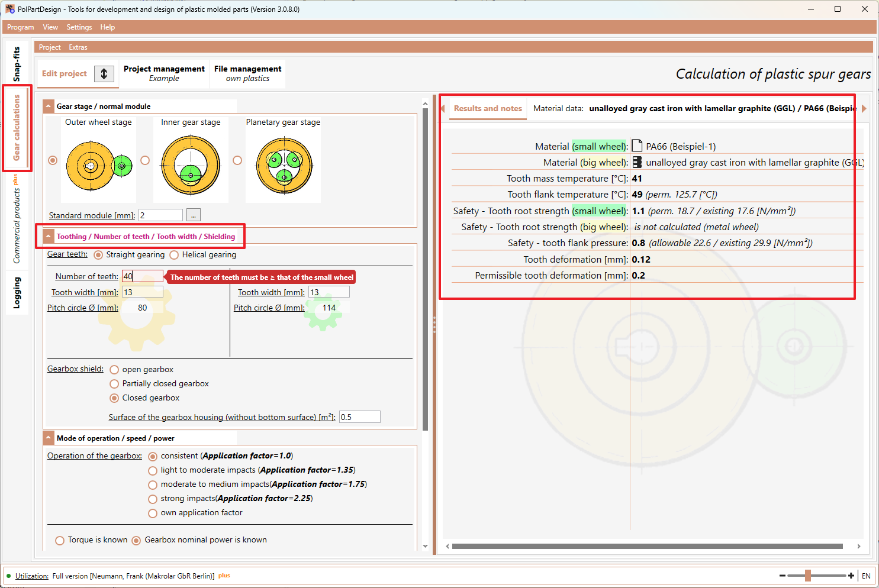Click the up-down arrow Edit project icon
The image size is (879, 588).
coord(104,74)
